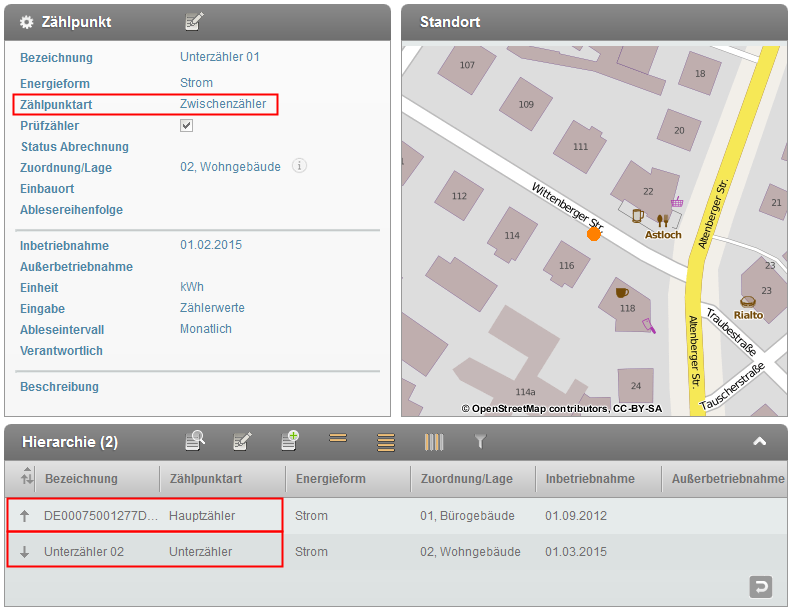This screenshot has width=793, height=611.
Task: Click the four-line row view icon
Action: (x=386, y=441)
